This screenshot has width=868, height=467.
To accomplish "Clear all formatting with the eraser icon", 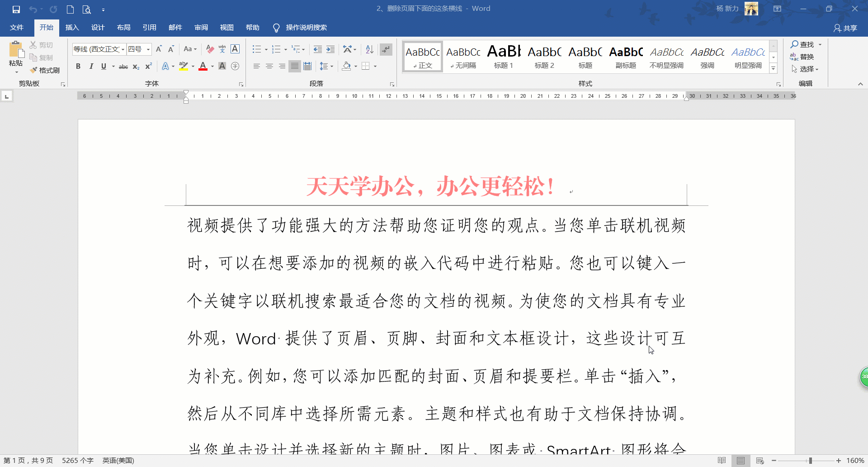I will (x=210, y=49).
